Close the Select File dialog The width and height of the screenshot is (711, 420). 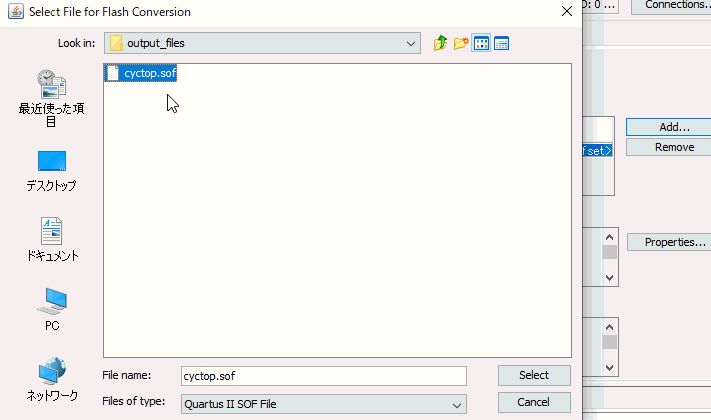coord(567,11)
